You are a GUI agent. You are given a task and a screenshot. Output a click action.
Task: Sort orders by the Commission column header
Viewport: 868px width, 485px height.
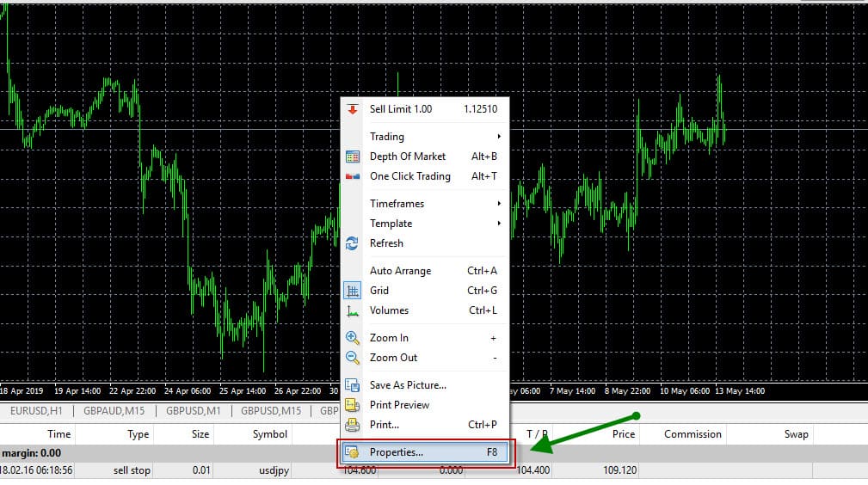(693, 434)
